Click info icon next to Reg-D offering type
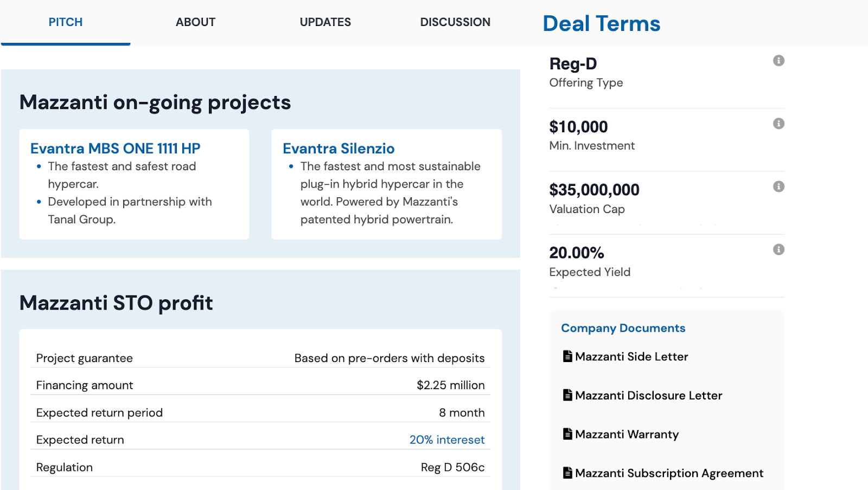This screenshot has width=868, height=490. tap(778, 61)
